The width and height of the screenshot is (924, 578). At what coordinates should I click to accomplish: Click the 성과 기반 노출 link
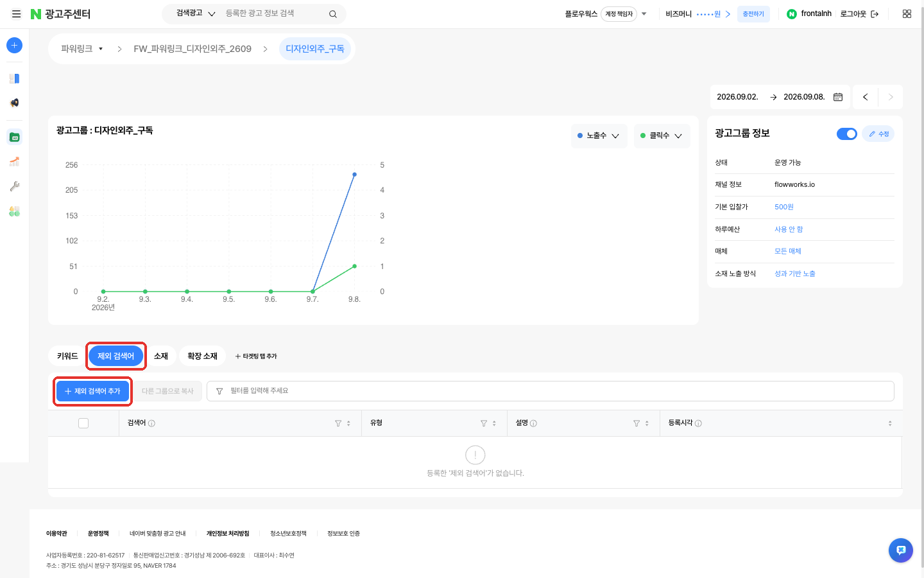coord(795,274)
